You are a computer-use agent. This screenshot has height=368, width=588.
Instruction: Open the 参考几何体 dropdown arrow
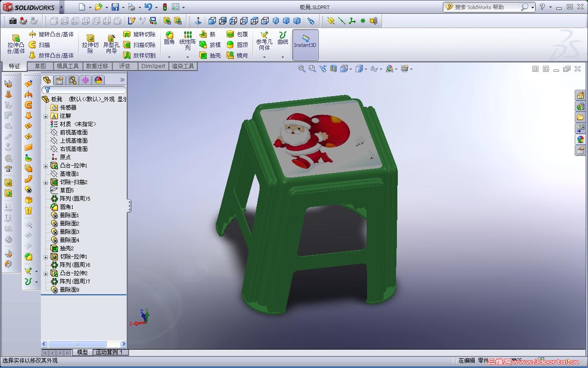tap(264, 57)
